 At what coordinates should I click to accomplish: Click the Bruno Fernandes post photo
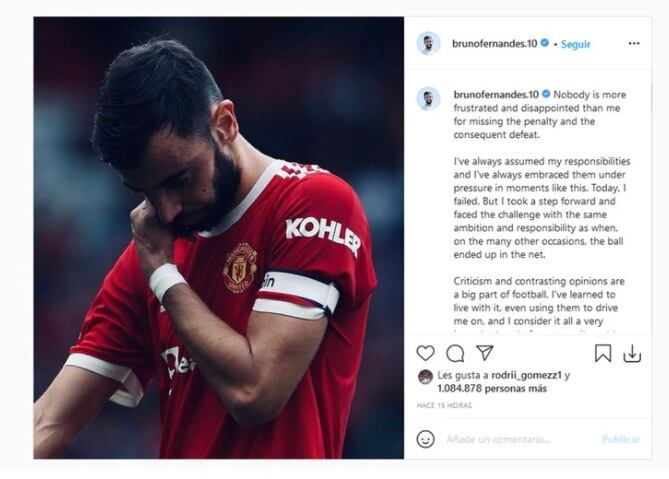(218, 238)
